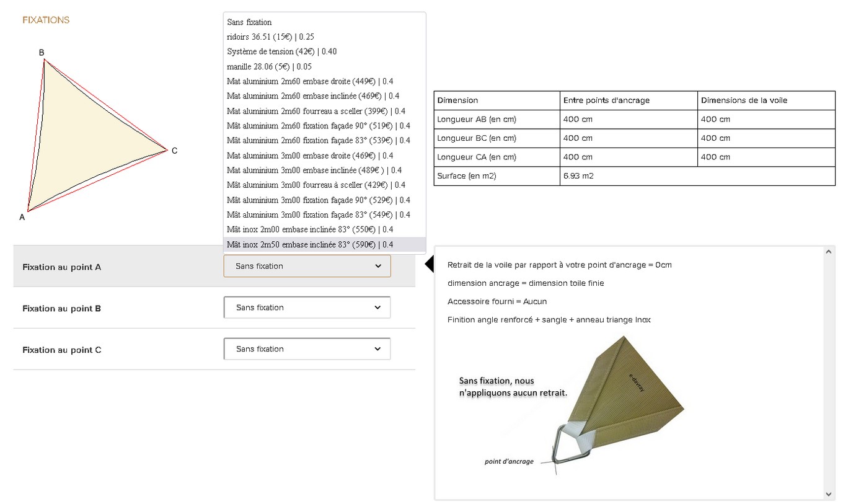Select 'Mât aluminium 2m60 fixation façade 83° (539€)'
843x504 pixels.
tap(324, 141)
